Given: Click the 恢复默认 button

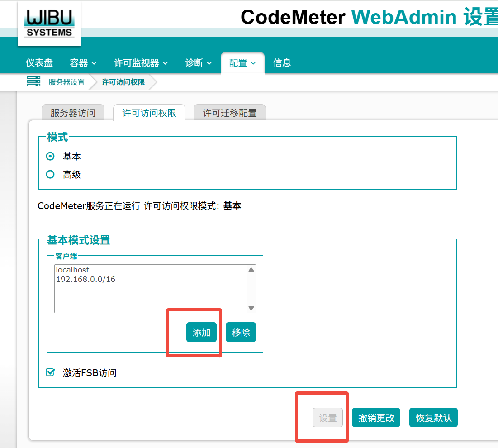Looking at the screenshot, I should pyautogui.click(x=433, y=418).
